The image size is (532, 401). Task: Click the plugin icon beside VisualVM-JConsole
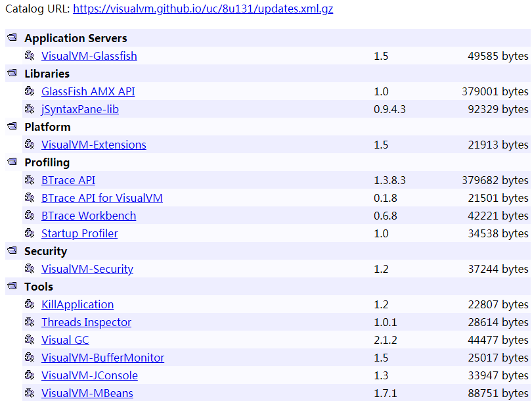point(30,375)
